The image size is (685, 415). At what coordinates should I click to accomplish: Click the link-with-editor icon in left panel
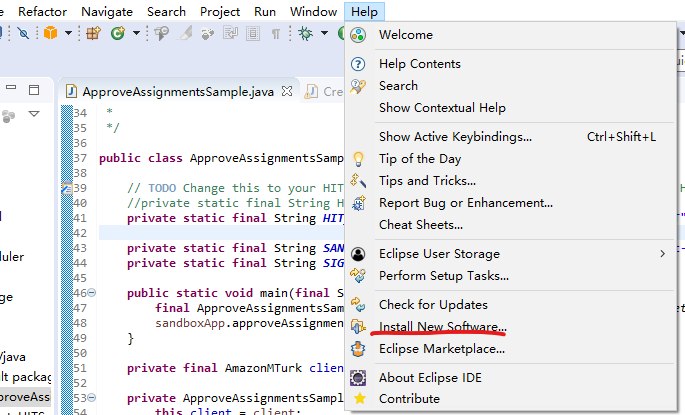point(8,116)
